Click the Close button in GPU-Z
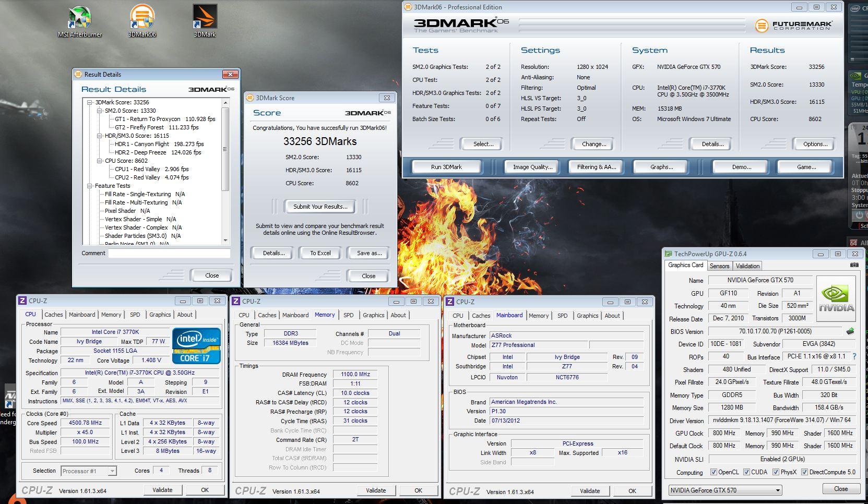This screenshot has width=868, height=504. point(841,489)
